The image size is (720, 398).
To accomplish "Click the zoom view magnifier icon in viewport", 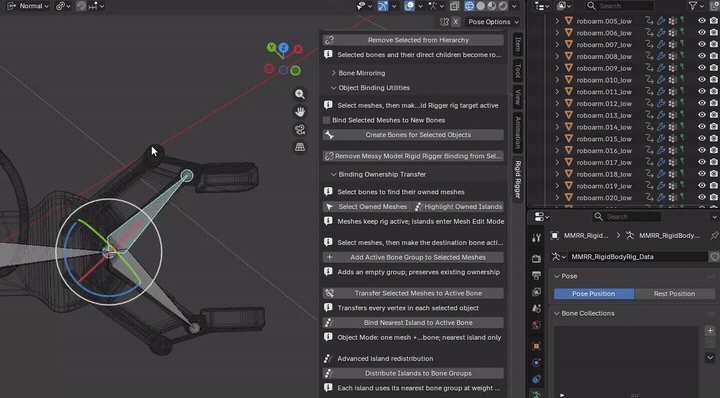I will [300, 94].
